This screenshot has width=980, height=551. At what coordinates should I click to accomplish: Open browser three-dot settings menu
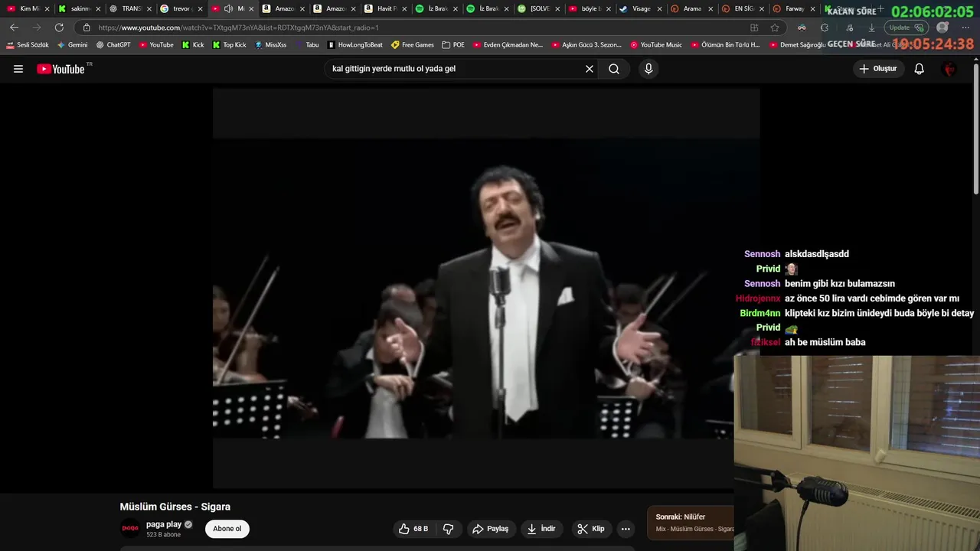click(965, 28)
